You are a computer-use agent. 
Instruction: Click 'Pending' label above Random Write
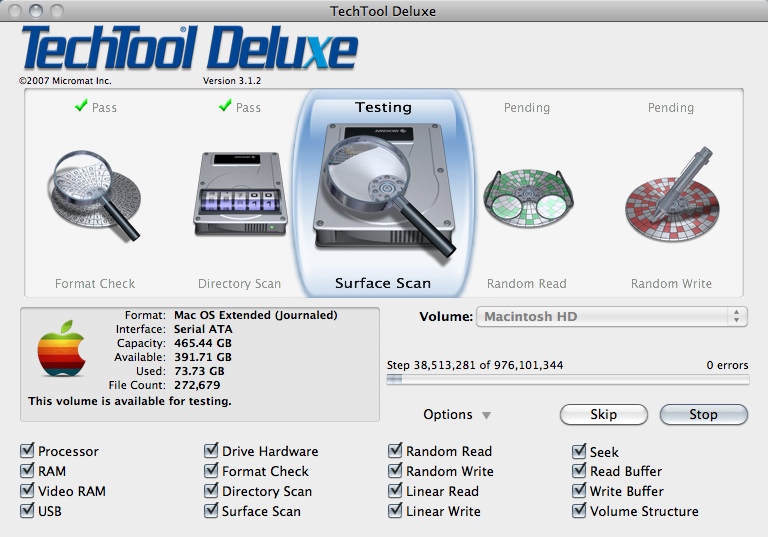coord(671,107)
